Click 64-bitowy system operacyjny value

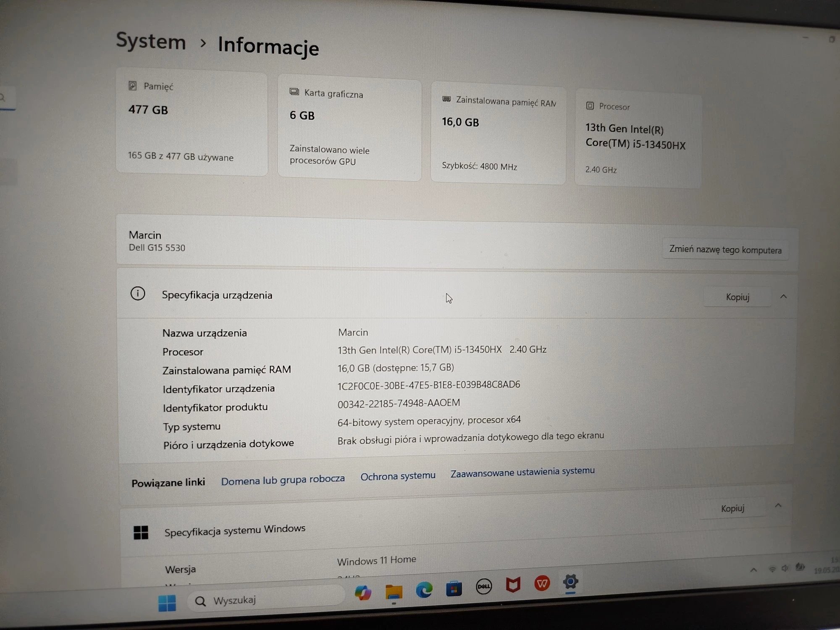tap(429, 421)
